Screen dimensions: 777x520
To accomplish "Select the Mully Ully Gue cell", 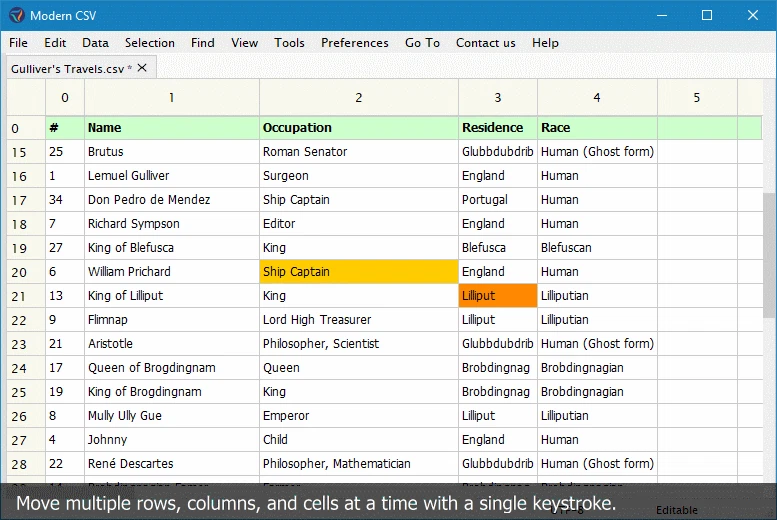I will coord(171,416).
